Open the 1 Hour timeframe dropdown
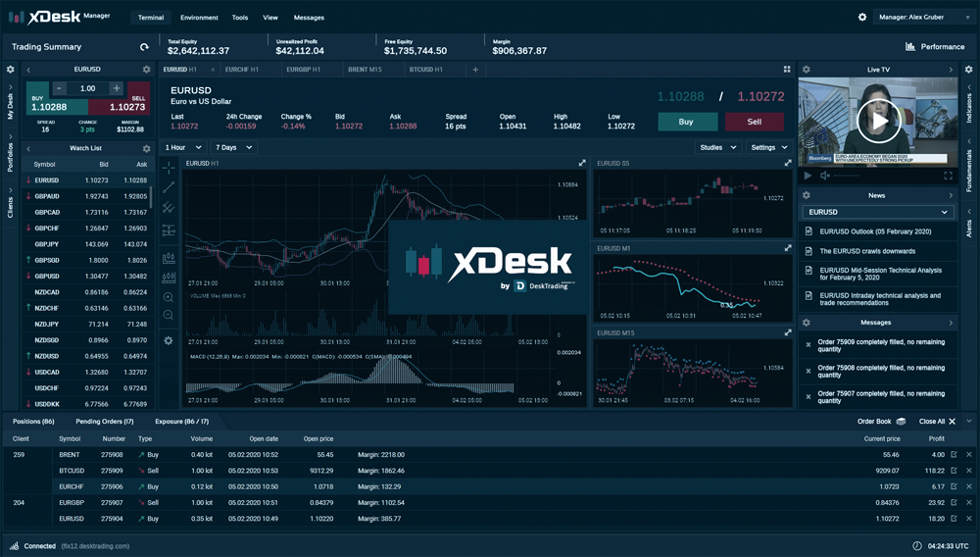The image size is (980, 557). pos(184,147)
